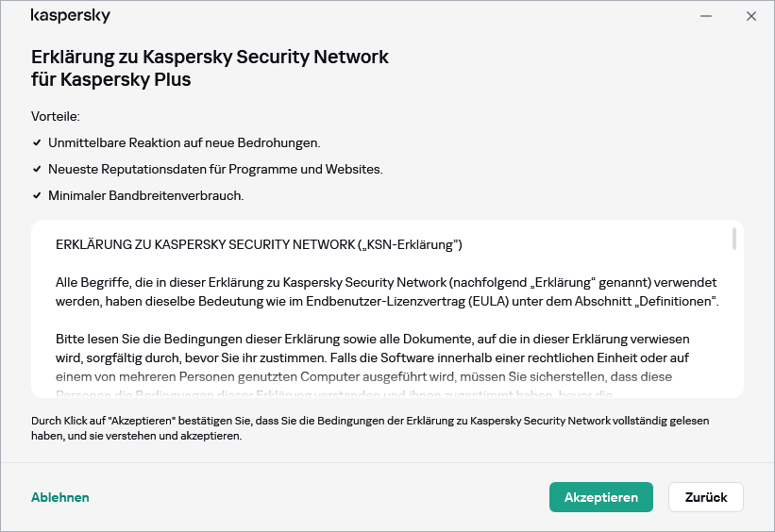
Task: Click the Kaspersky logo in the title bar
Action: tap(71, 16)
